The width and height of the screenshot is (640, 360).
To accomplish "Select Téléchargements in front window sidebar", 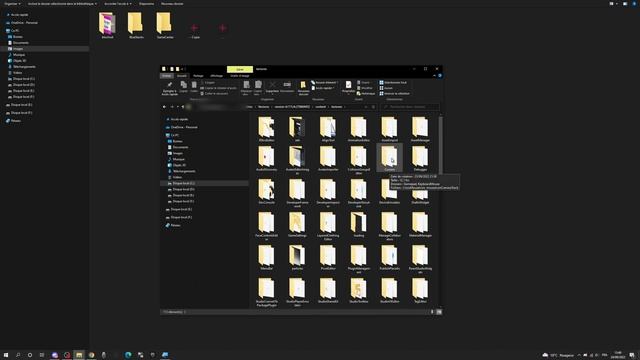I will (x=184, y=171).
